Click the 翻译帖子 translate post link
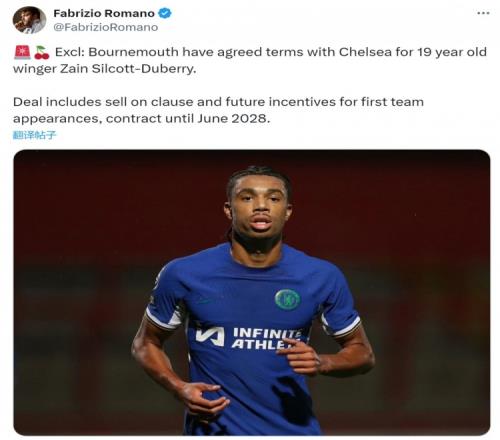The height and width of the screenshot is (440, 500). pyautogui.click(x=34, y=135)
